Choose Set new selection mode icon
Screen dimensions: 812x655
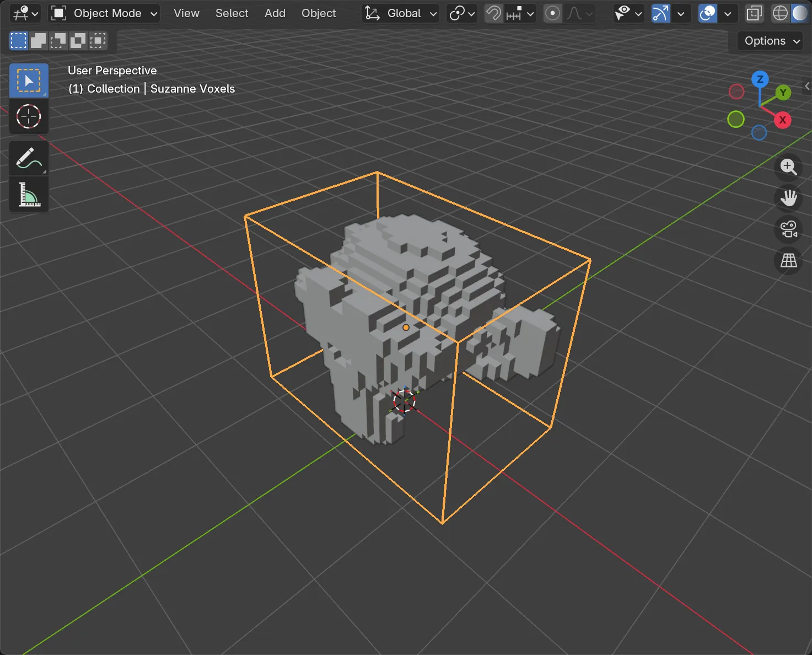pos(19,41)
